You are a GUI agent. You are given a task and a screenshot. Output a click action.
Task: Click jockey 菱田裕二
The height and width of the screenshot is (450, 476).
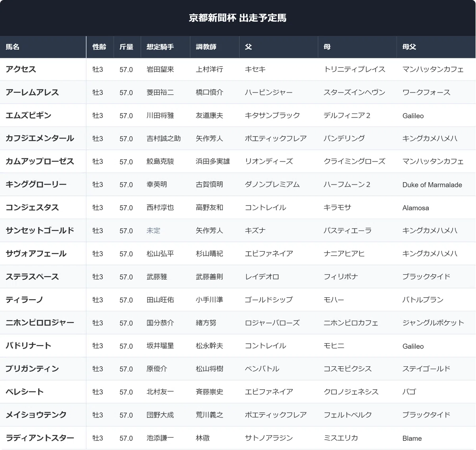[x=160, y=92]
